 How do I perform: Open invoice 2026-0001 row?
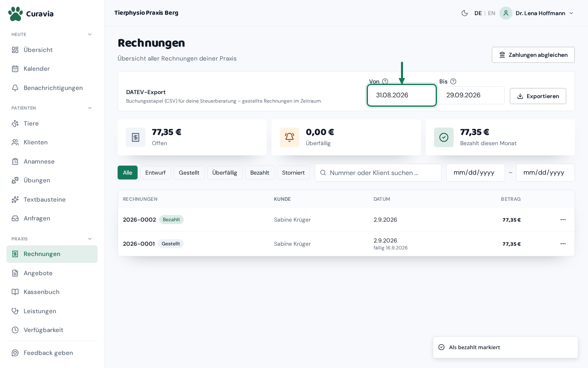[346, 244]
